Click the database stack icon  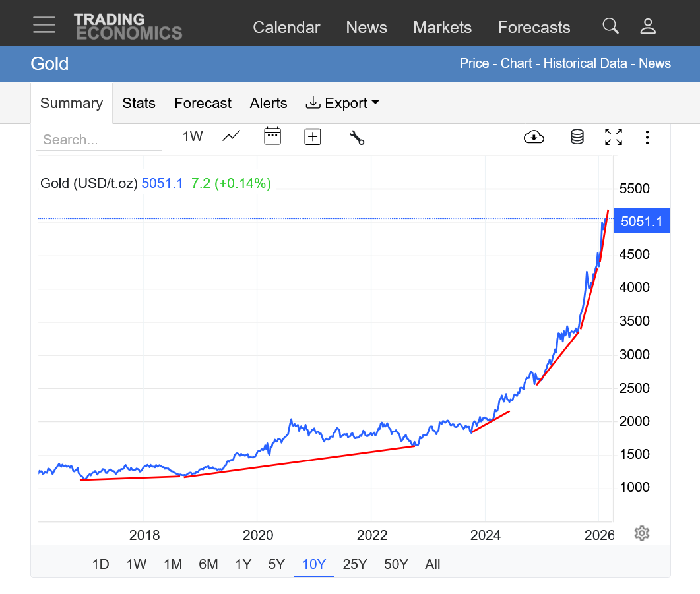[577, 137]
